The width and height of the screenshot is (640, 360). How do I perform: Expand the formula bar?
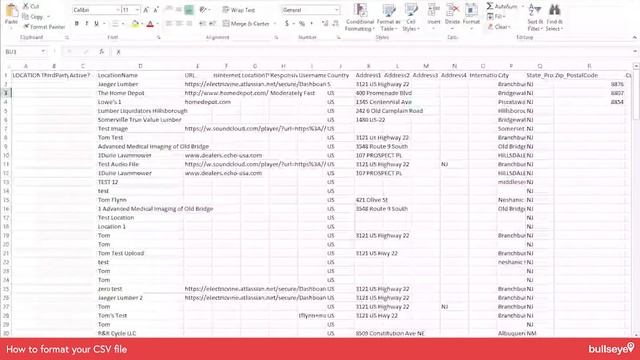(635, 52)
